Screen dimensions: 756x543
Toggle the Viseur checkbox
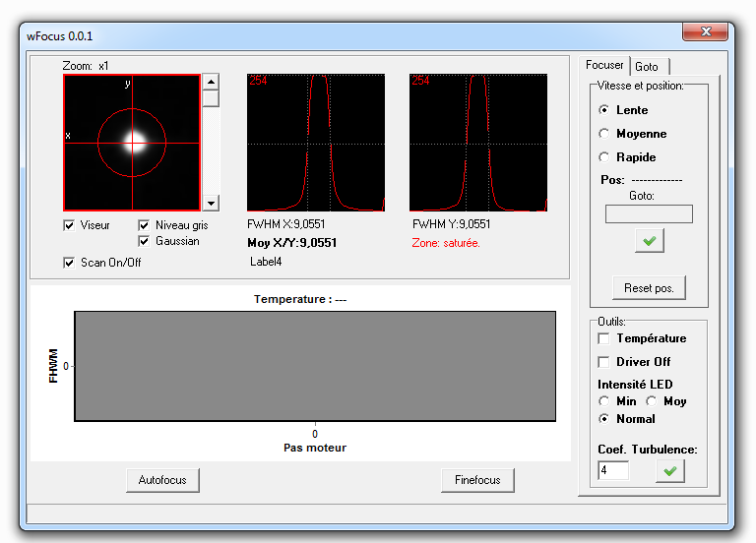(69, 225)
